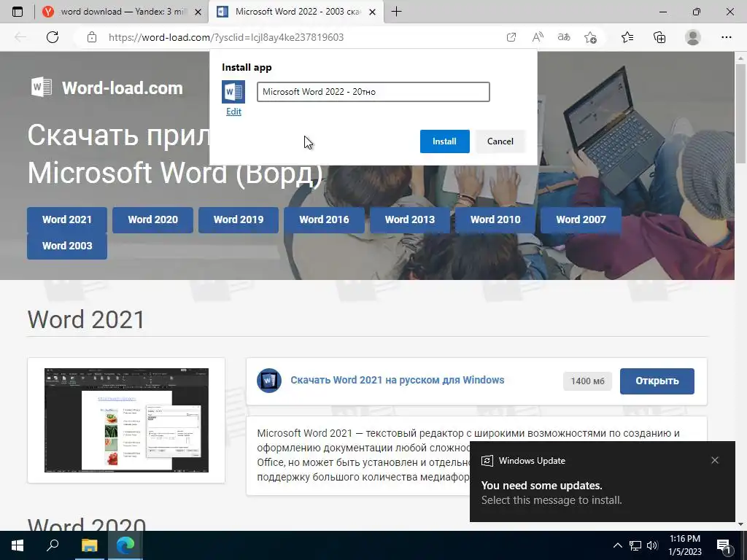
Task: Refresh the page with the reload icon
Action: tap(53, 37)
